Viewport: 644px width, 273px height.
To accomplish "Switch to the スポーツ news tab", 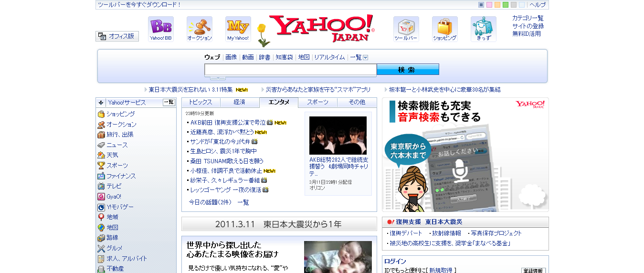I will (x=317, y=103).
